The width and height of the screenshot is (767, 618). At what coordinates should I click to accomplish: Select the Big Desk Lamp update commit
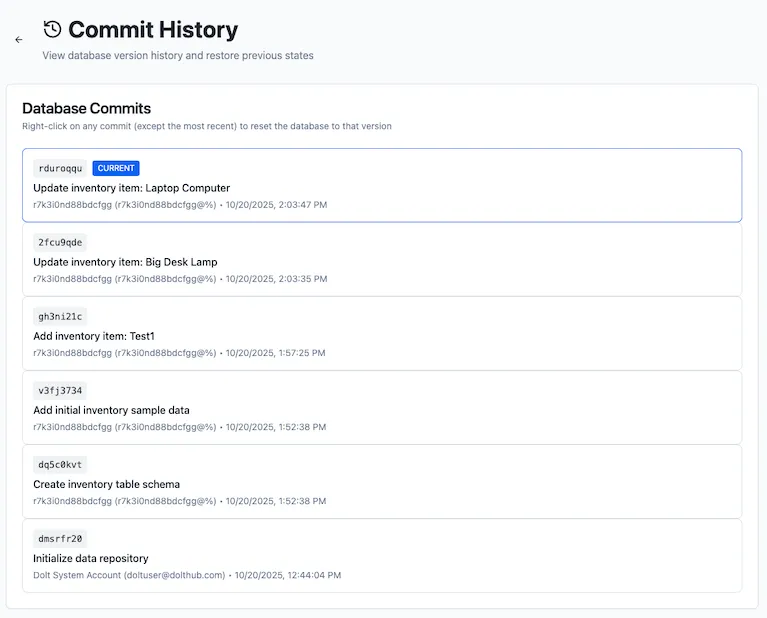[125, 262]
